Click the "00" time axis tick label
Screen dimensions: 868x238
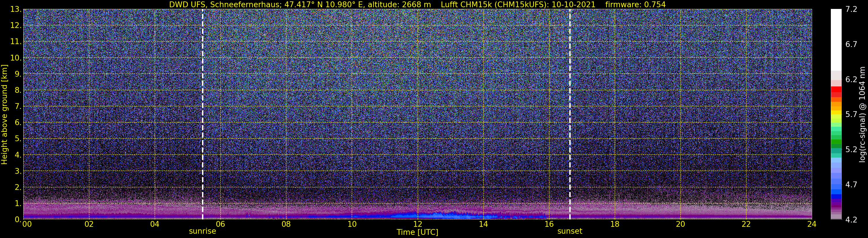pos(27,224)
